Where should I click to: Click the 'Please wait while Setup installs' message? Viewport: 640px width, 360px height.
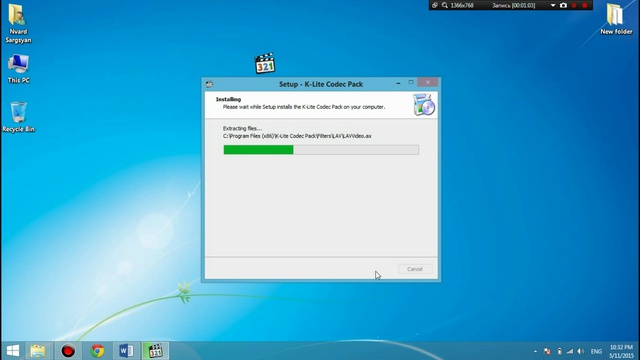304,107
